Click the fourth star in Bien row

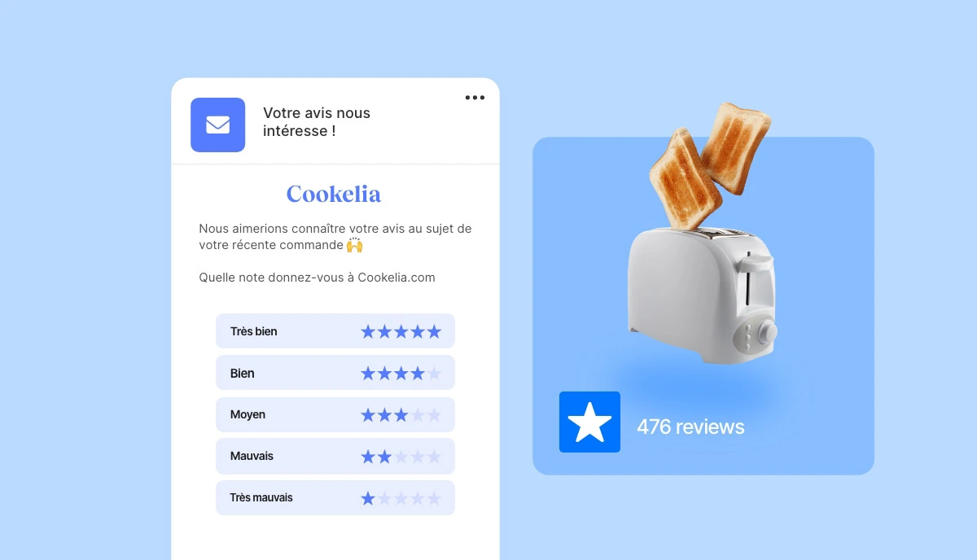(418, 374)
